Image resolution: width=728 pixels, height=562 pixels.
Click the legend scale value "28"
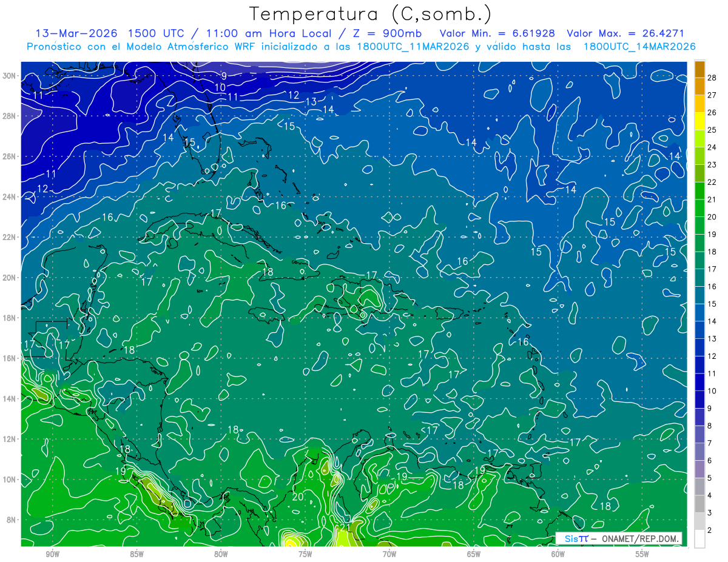(712, 77)
